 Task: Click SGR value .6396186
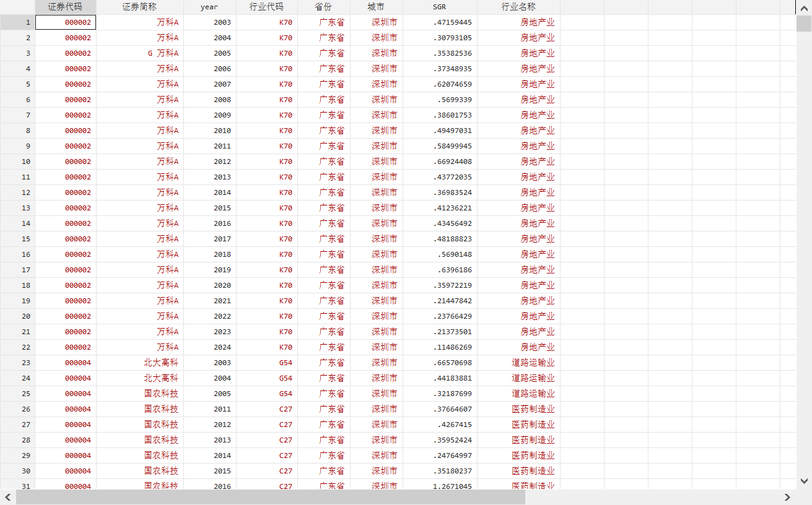click(x=440, y=270)
